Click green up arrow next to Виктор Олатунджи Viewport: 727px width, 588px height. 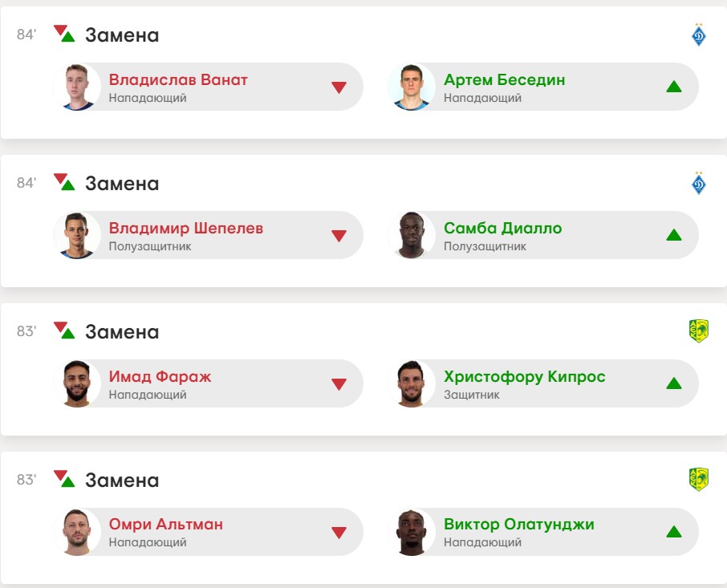tap(673, 532)
